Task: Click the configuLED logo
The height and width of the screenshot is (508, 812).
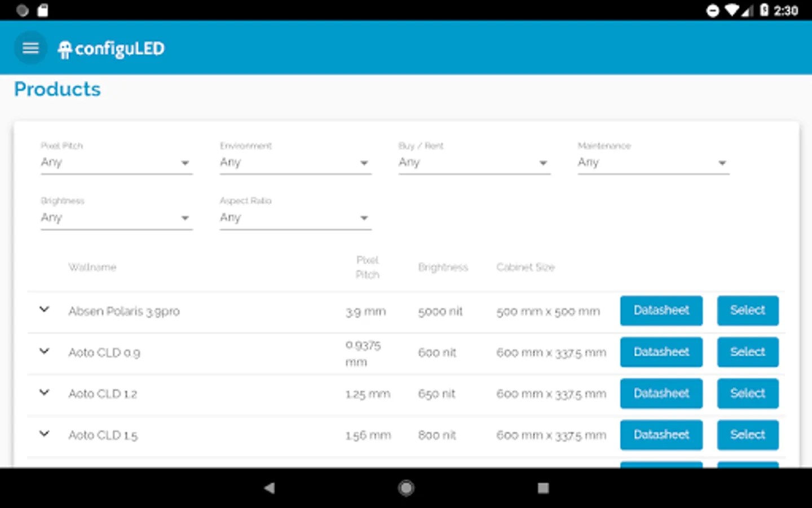Action: coord(111,49)
